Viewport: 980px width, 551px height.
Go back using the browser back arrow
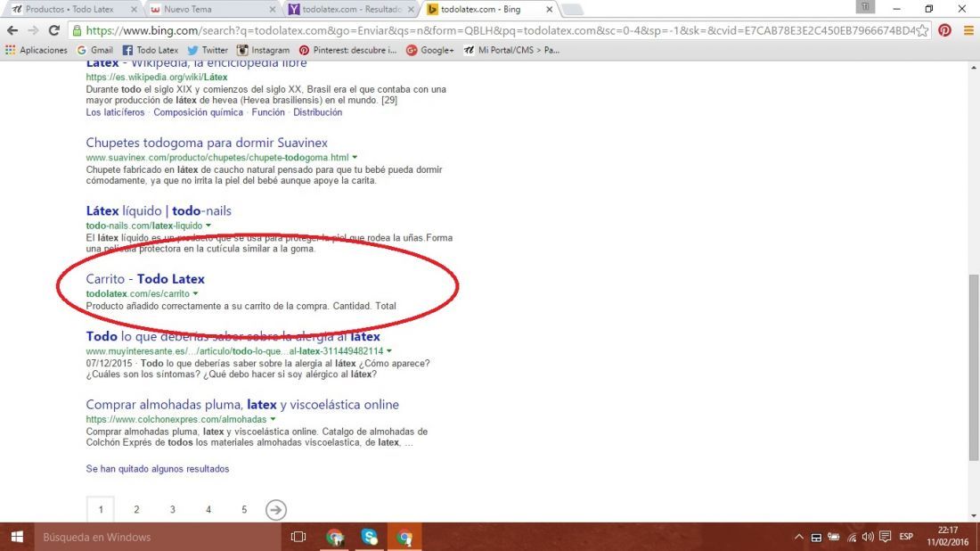click(x=12, y=30)
